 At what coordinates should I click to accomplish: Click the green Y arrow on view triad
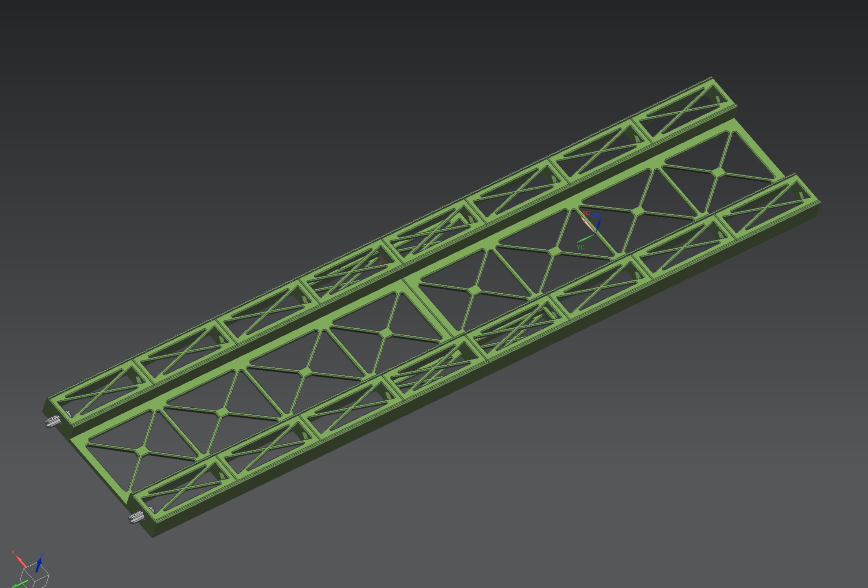coord(19,584)
